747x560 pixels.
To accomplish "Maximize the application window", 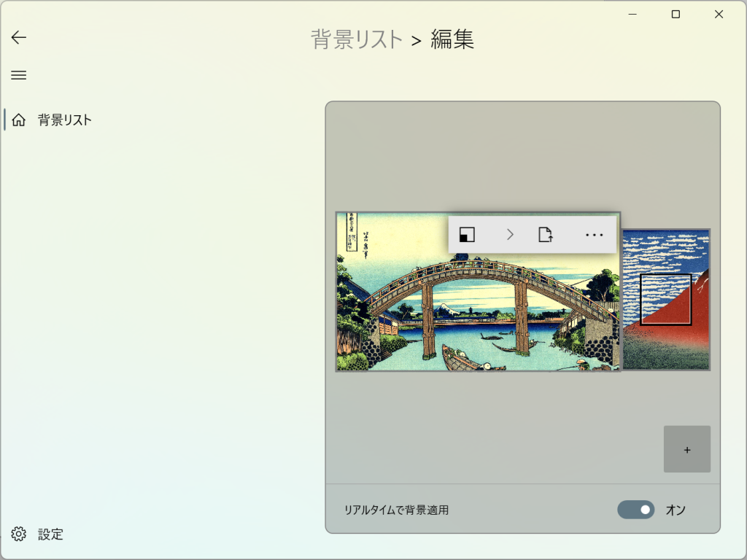I will point(676,15).
